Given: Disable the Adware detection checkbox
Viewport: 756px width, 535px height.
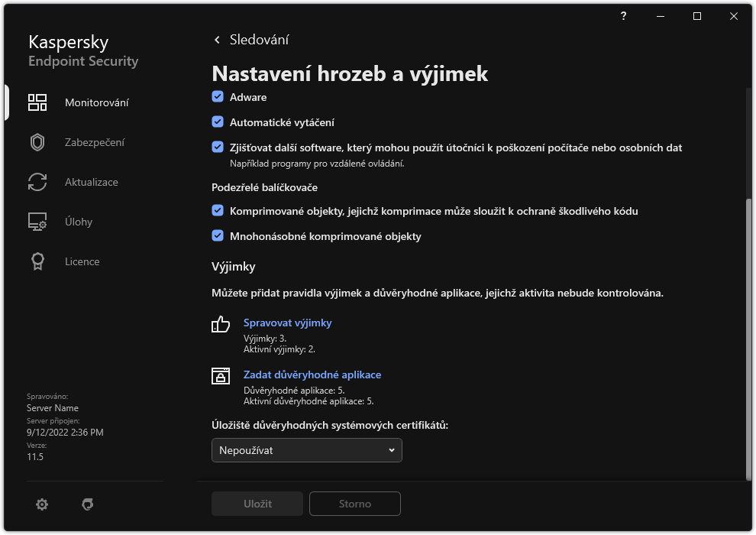Looking at the screenshot, I should pyautogui.click(x=217, y=97).
